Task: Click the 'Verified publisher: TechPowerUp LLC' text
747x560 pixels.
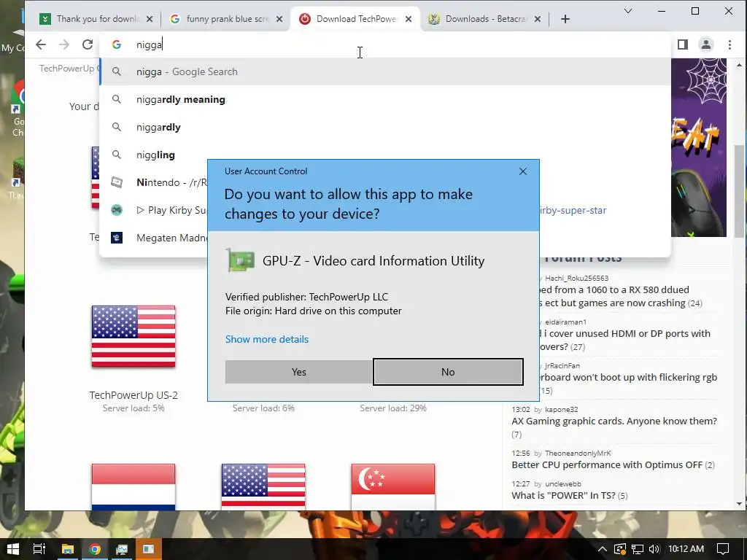Action: (307, 297)
